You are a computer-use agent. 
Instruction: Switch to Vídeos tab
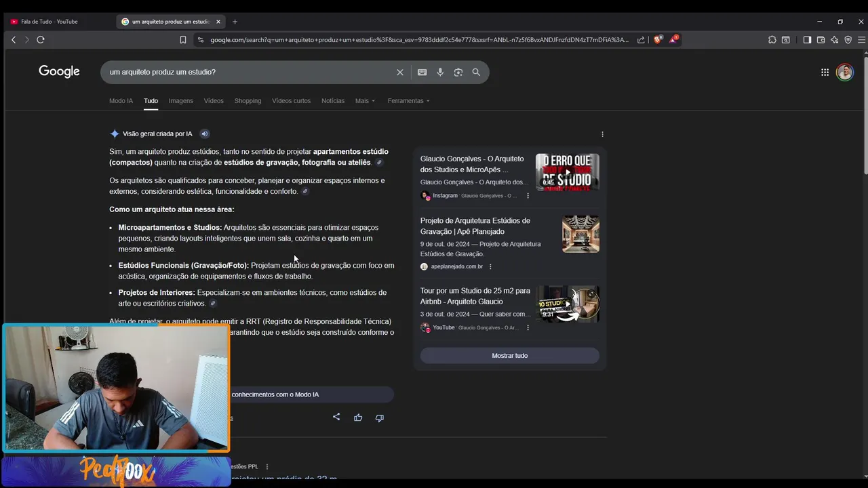214,101
